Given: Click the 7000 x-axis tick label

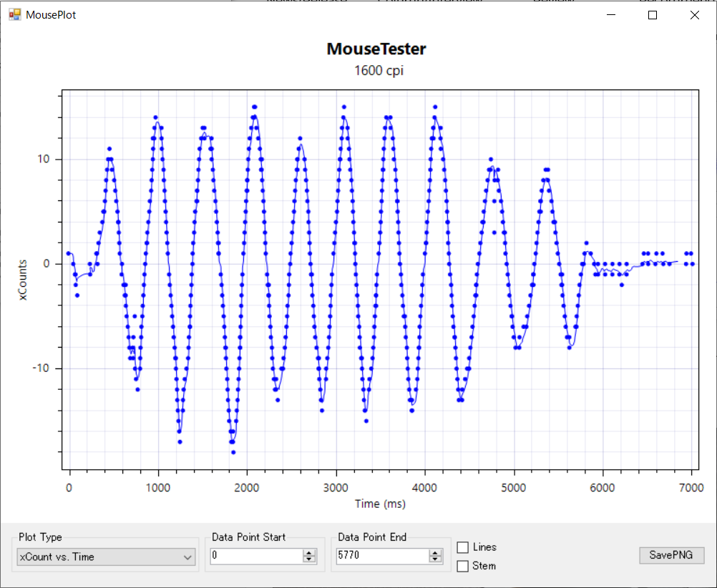Looking at the screenshot, I should coord(691,488).
